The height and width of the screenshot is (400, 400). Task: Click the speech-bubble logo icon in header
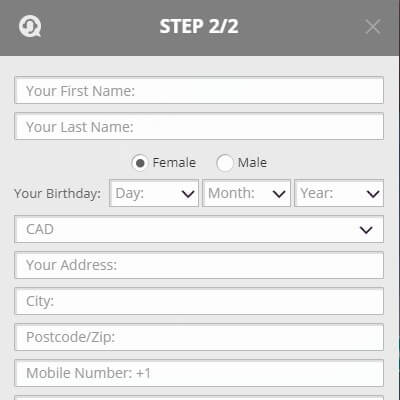tap(30, 26)
